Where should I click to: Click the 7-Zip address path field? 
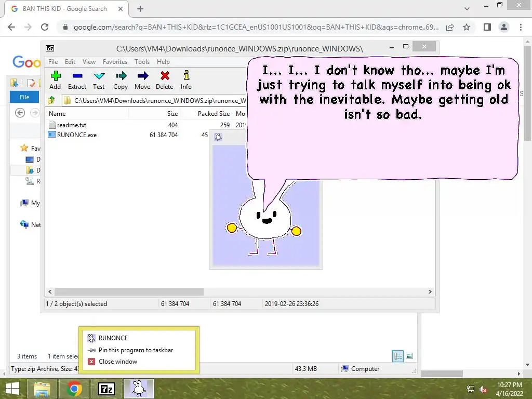[x=155, y=100]
